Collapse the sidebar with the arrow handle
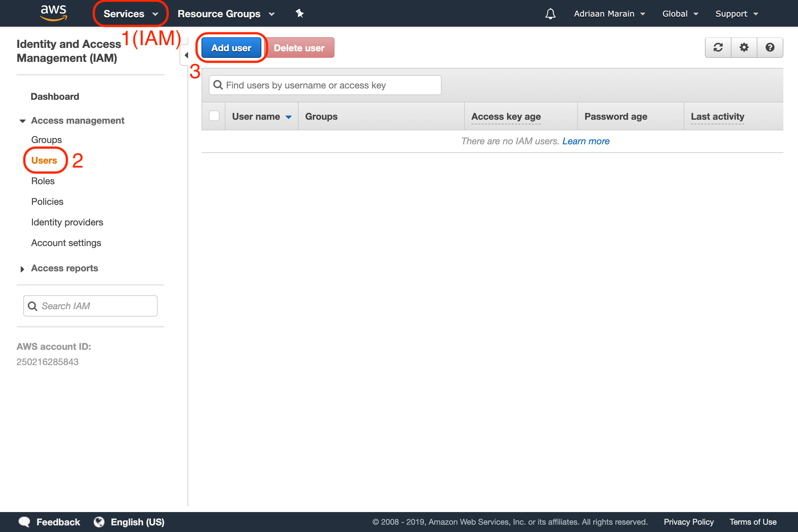 (x=186, y=55)
